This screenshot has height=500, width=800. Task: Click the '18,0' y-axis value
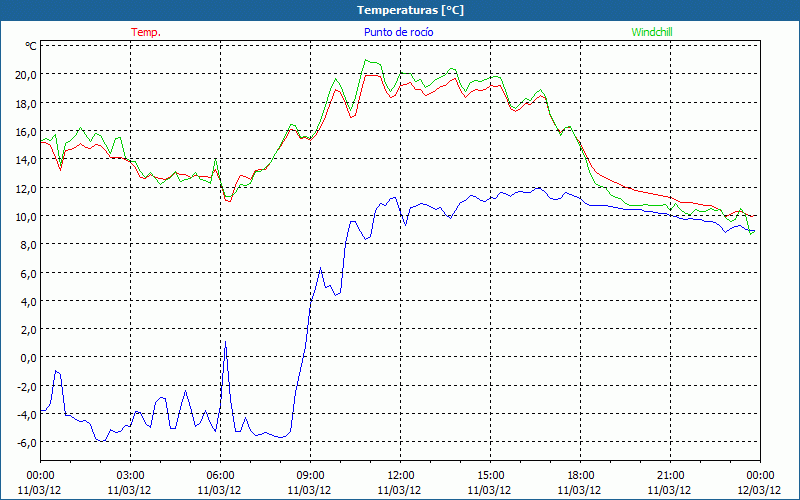(27, 104)
